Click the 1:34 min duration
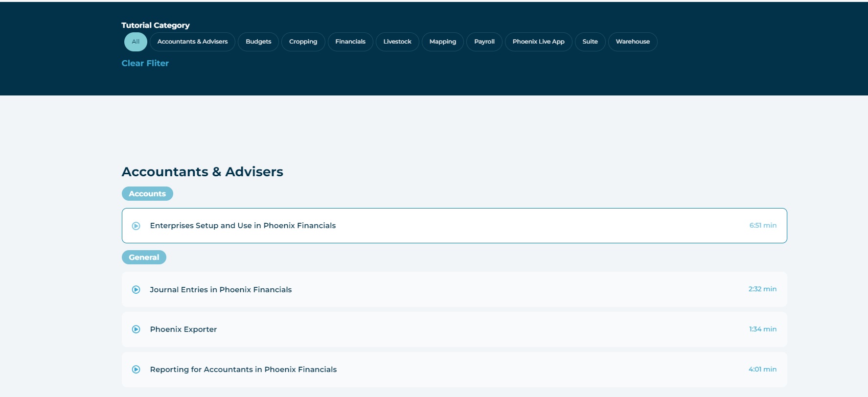This screenshot has width=868, height=397. coord(763,329)
